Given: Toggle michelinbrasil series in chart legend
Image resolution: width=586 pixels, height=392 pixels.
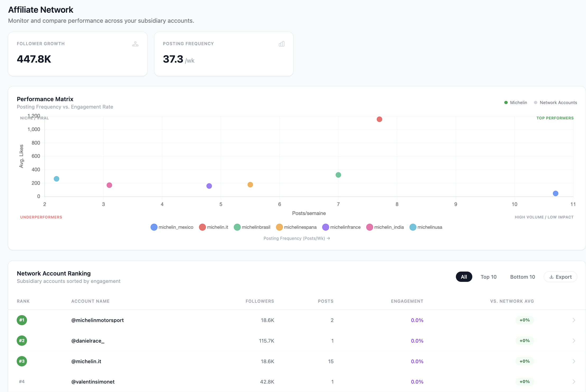Looking at the screenshot, I should pos(252,227).
